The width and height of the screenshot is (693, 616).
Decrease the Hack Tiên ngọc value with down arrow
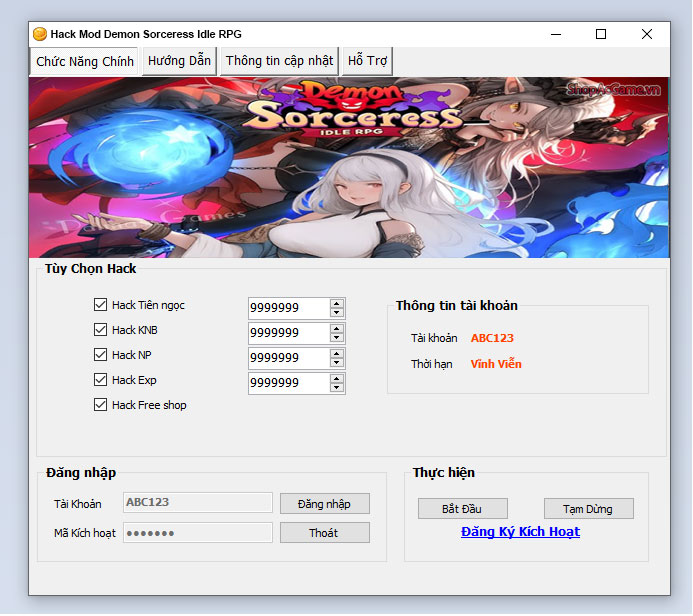click(x=337, y=312)
